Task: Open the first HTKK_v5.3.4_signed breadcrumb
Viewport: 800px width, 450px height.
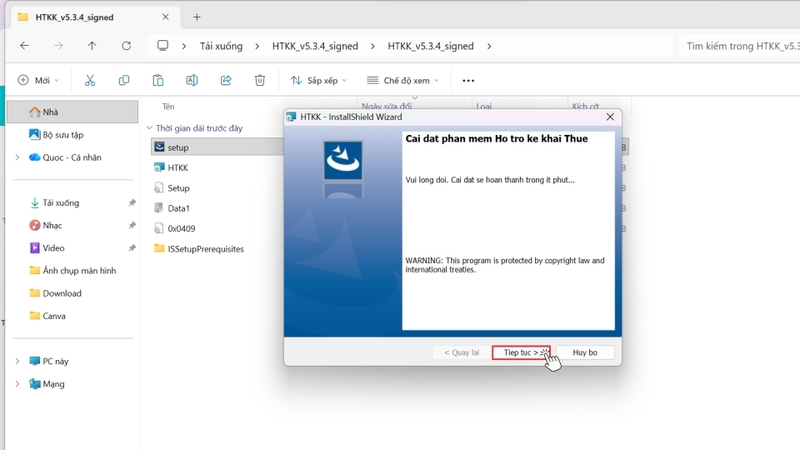Action: pyautogui.click(x=315, y=46)
